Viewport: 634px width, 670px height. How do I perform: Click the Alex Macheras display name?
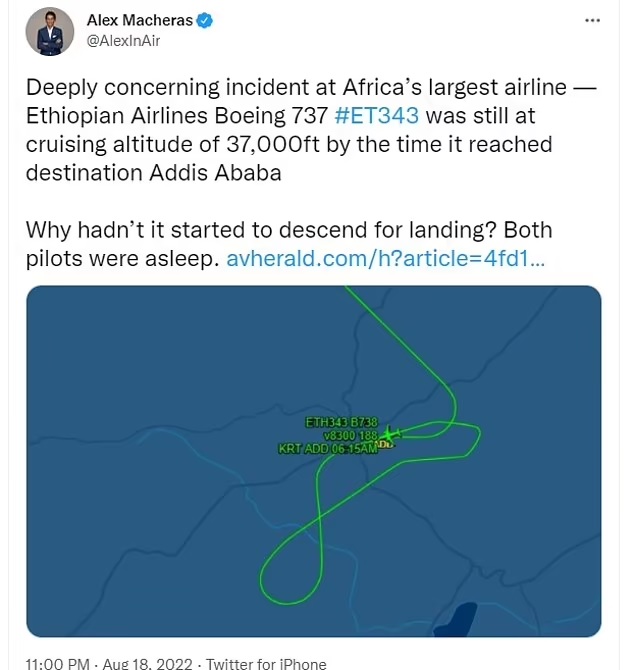pos(139,21)
